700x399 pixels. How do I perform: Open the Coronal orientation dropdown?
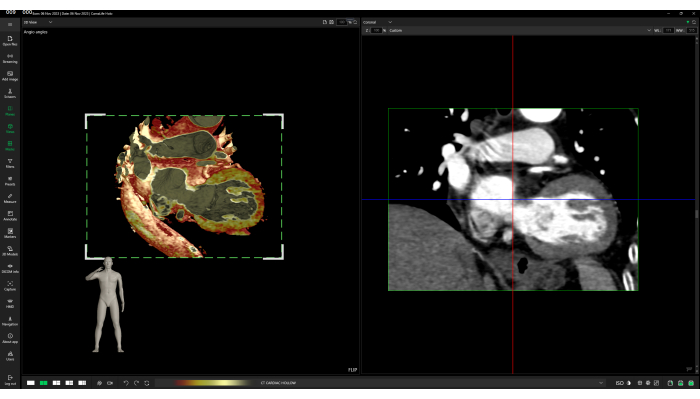click(377, 22)
